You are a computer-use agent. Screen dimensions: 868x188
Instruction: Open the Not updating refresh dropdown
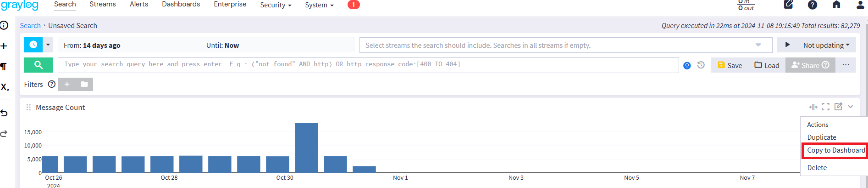826,45
